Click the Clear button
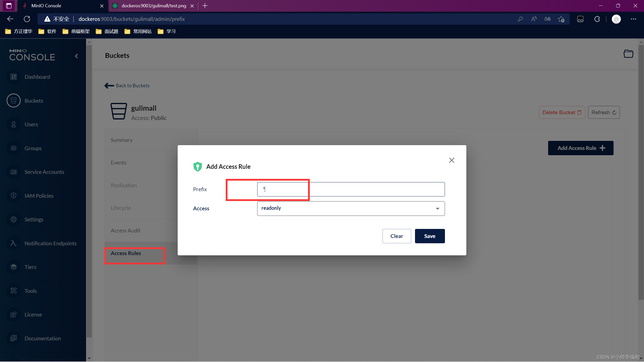Image resolution: width=644 pixels, height=362 pixels. click(x=397, y=236)
